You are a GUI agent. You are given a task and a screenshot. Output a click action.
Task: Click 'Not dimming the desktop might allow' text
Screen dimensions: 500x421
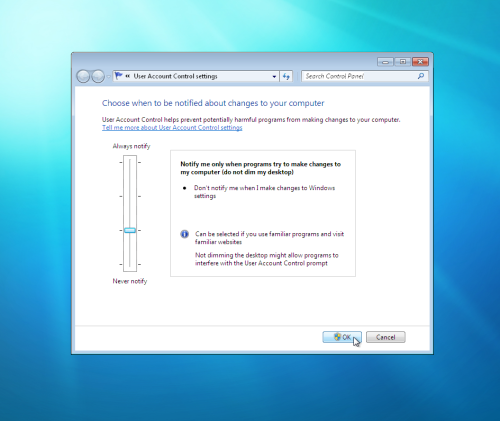[267, 259]
